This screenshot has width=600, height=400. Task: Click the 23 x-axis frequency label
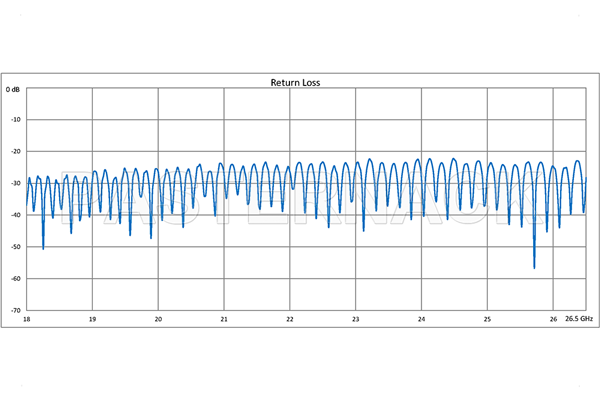tap(356, 320)
